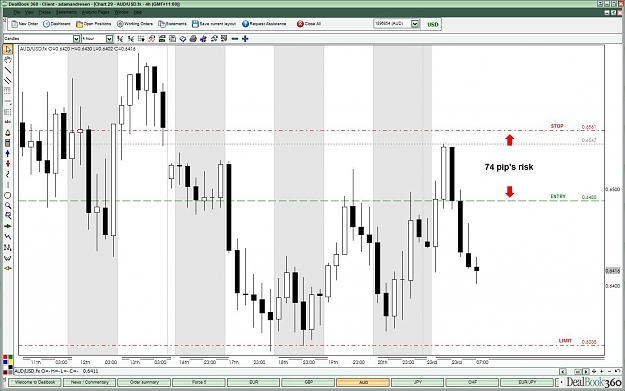Viewport: 625px width, 391px height.
Task: Open the View menu
Action: (x=29, y=12)
